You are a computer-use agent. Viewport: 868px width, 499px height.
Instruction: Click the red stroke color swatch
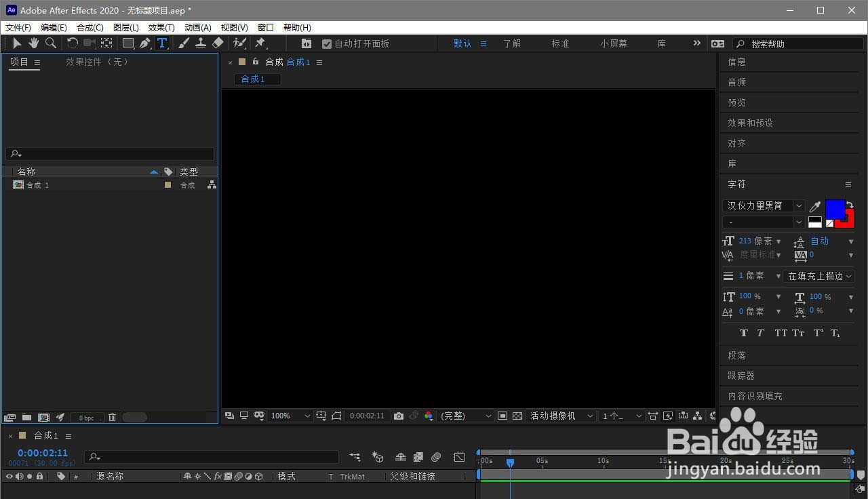pos(850,221)
